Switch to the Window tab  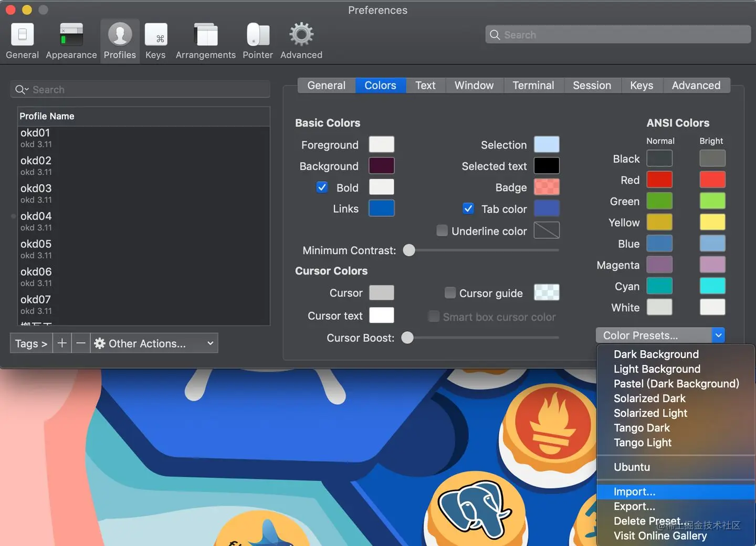(x=475, y=86)
